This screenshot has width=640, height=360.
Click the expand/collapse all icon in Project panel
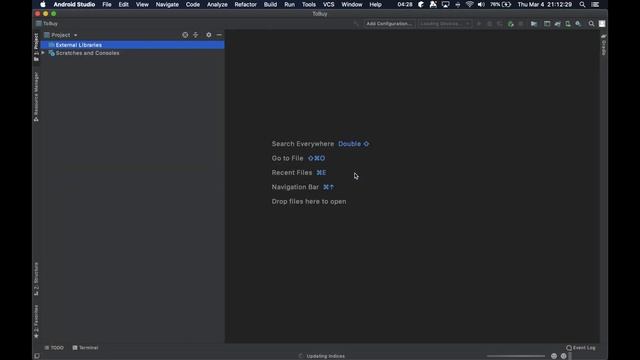coord(196,35)
